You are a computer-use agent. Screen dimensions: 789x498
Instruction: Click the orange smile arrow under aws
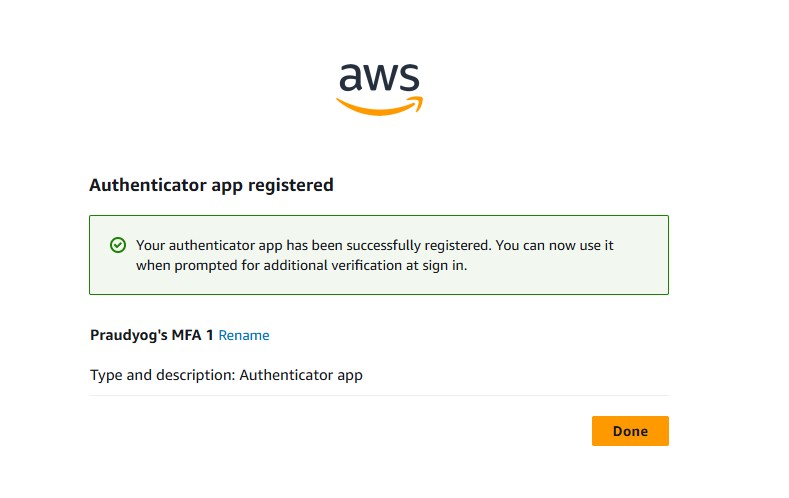click(x=379, y=105)
